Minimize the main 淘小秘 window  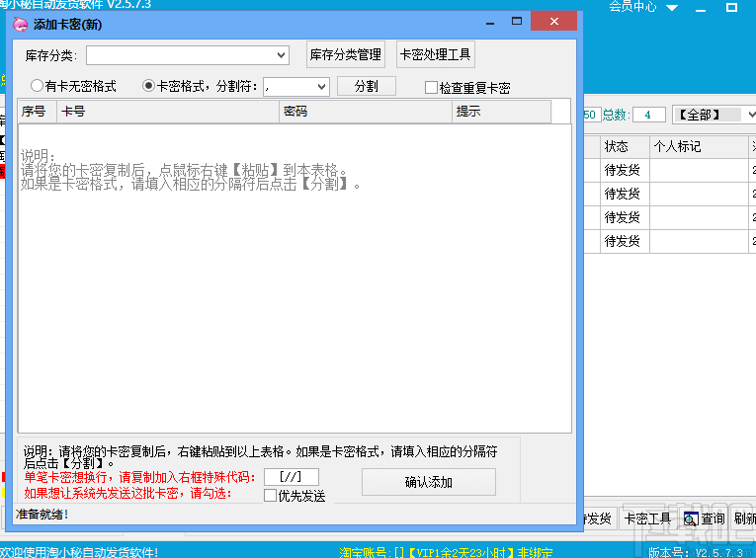(x=700, y=9)
